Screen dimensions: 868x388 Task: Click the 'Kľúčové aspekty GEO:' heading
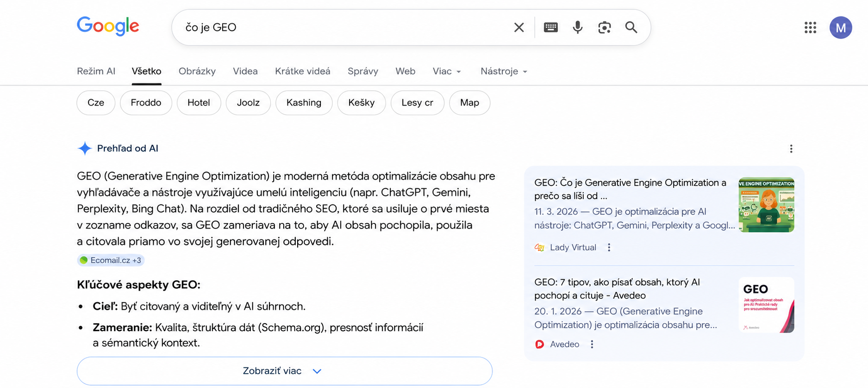point(138,284)
